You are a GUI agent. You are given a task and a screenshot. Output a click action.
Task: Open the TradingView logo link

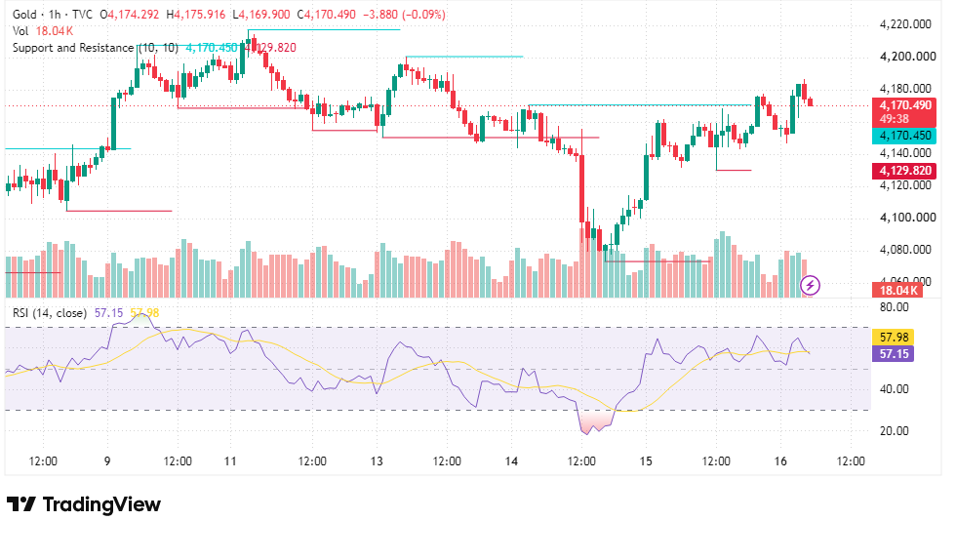tap(84, 504)
